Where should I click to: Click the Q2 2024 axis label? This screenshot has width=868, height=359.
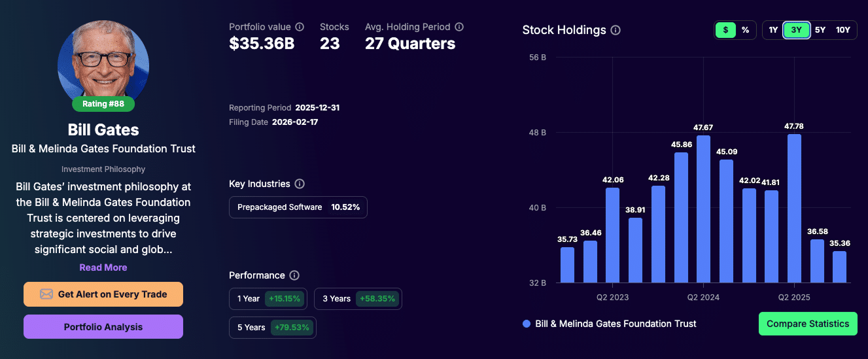pos(703,298)
